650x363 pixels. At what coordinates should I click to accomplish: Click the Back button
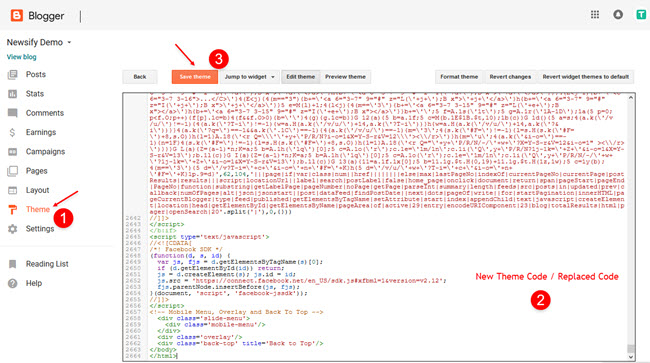click(x=140, y=77)
